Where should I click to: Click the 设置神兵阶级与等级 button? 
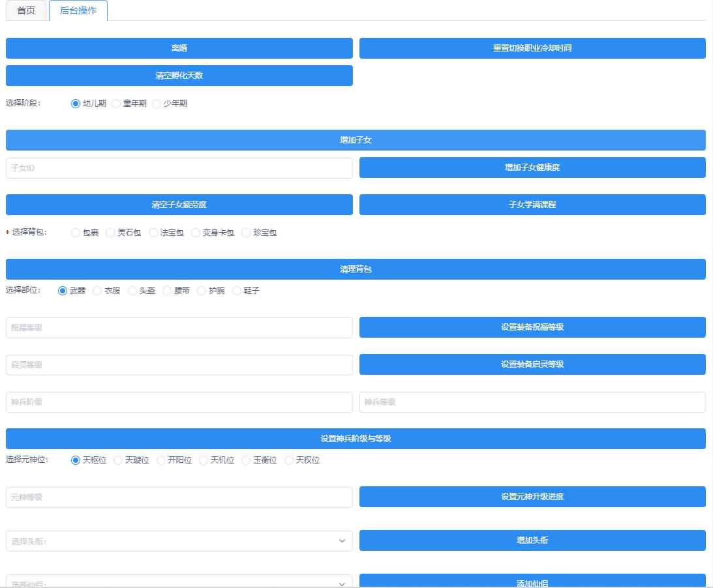tap(356, 439)
